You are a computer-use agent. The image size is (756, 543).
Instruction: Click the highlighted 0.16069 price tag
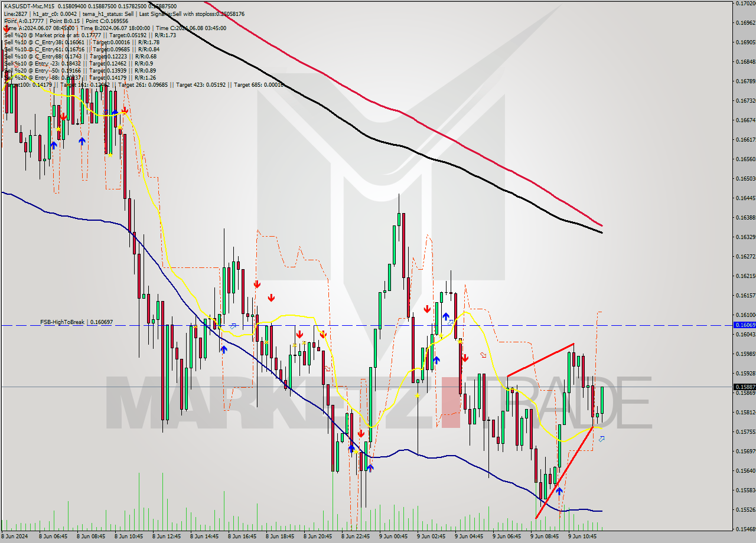[744, 325]
